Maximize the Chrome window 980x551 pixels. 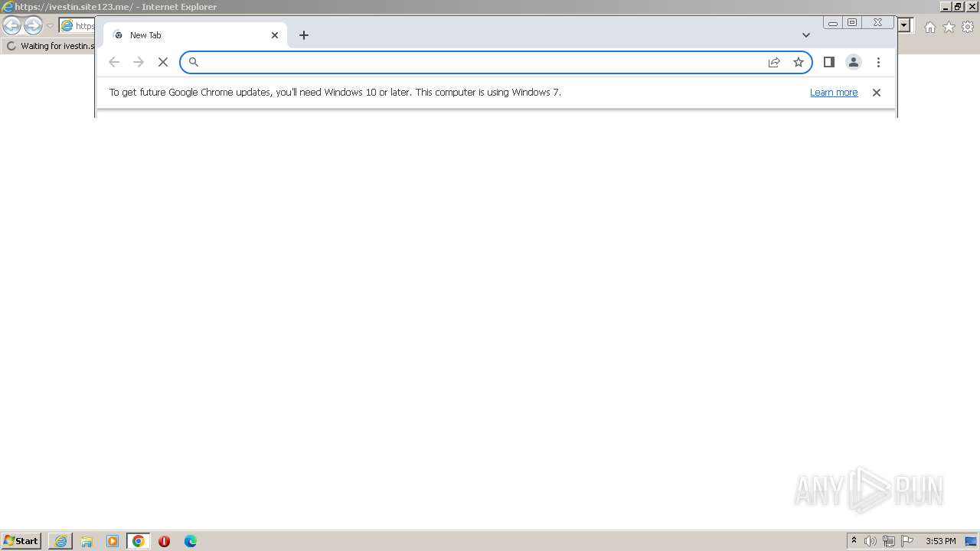852,22
